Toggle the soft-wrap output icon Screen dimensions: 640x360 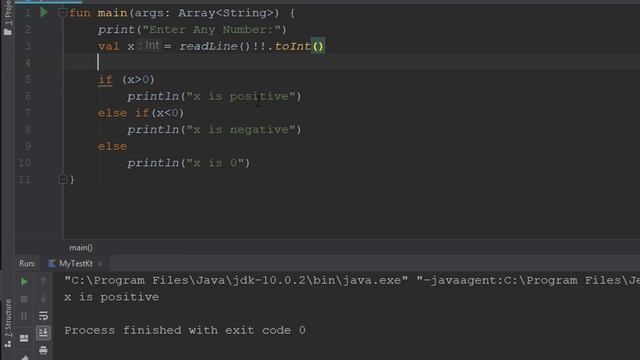click(x=43, y=316)
